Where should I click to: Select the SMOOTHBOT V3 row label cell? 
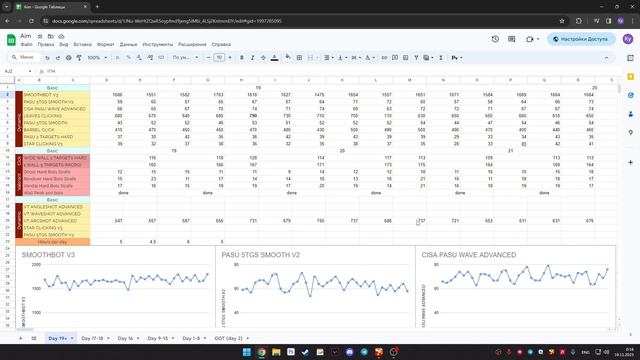(x=56, y=95)
